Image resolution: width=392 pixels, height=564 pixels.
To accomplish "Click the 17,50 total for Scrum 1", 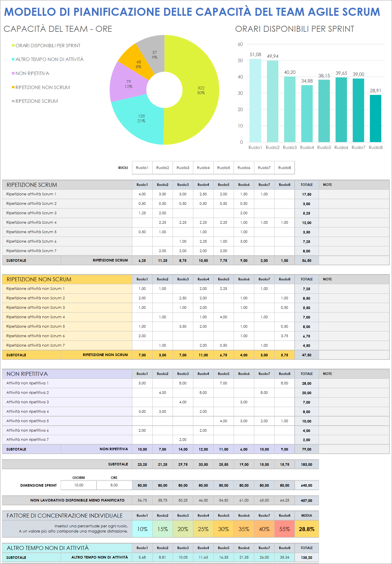I will click(307, 194).
